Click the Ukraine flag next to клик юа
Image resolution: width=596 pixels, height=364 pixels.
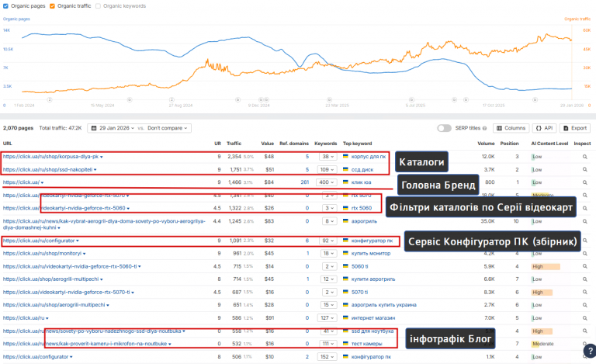(345, 182)
